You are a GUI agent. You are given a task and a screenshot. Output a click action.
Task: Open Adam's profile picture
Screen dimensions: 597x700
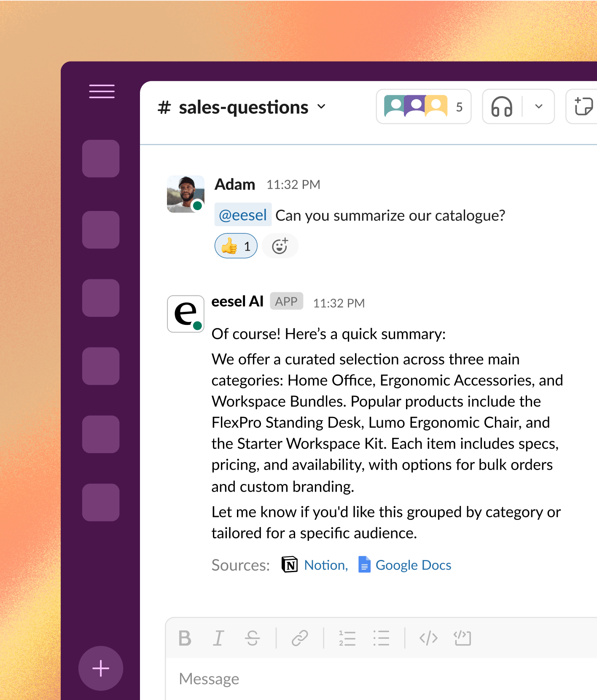(x=186, y=194)
